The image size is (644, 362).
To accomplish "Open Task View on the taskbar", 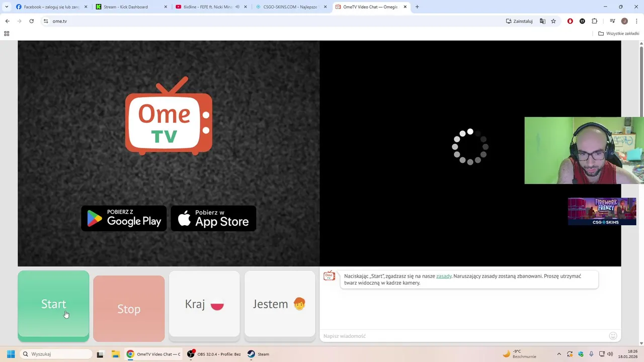I will pyautogui.click(x=100, y=354).
